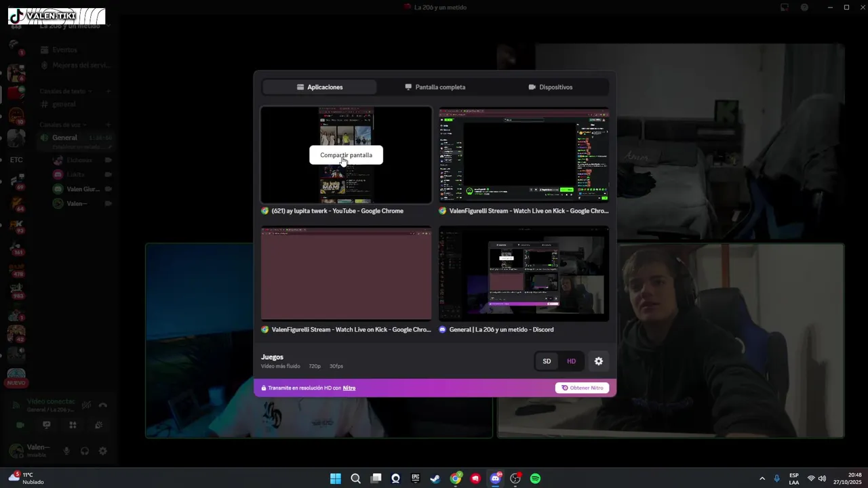This screenshot has width=868, height=488.
Task: Click the Valen Giur... voice participant
Action: click(82, 189)
